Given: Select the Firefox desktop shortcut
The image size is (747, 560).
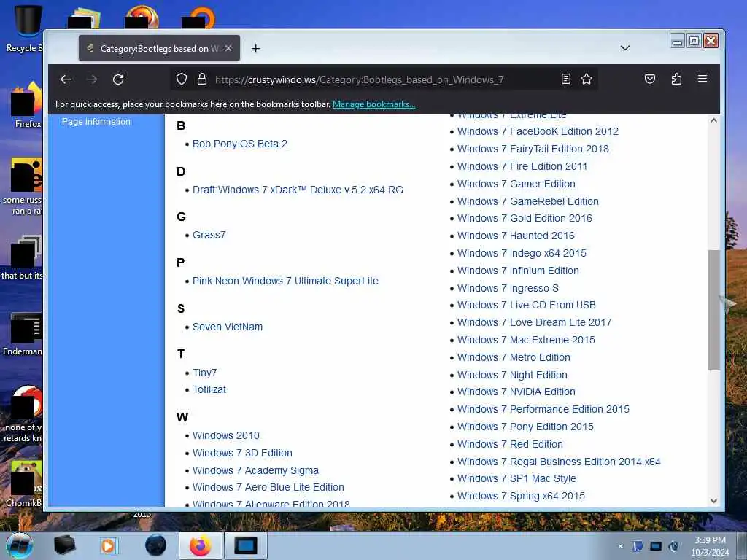Looking at the screenshot, I should (x=27, y=105).
